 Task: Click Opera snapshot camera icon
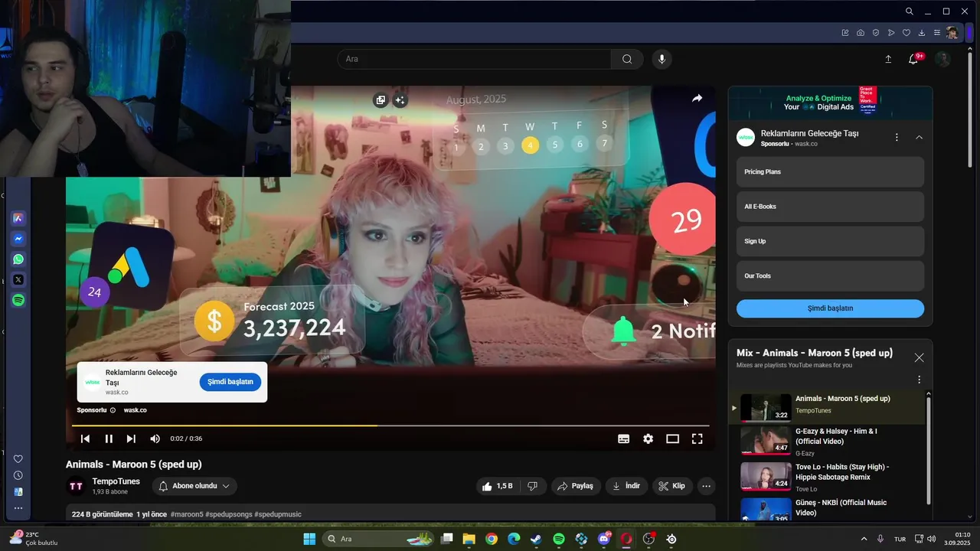(861, 33)
